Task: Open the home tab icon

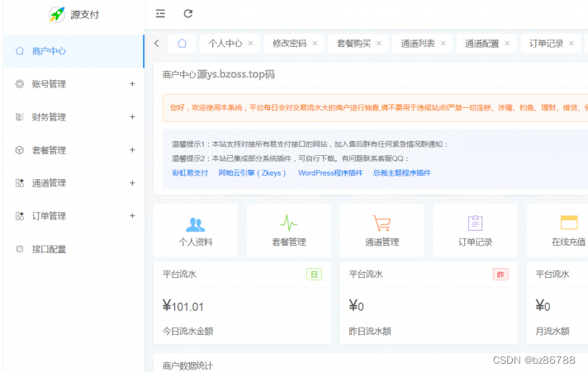Action: (182, 44)
